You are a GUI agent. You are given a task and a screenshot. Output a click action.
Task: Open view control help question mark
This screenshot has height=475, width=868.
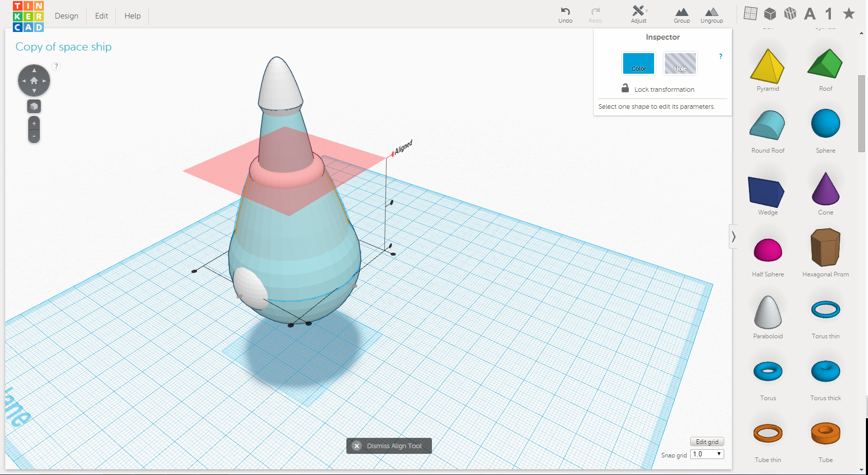point(57,66)
